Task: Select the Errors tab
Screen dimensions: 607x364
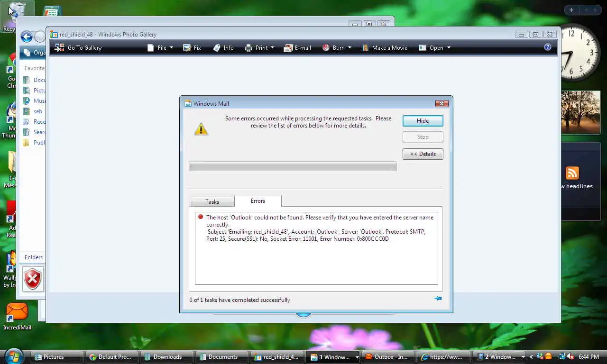Action: click(x=258, y=201)
